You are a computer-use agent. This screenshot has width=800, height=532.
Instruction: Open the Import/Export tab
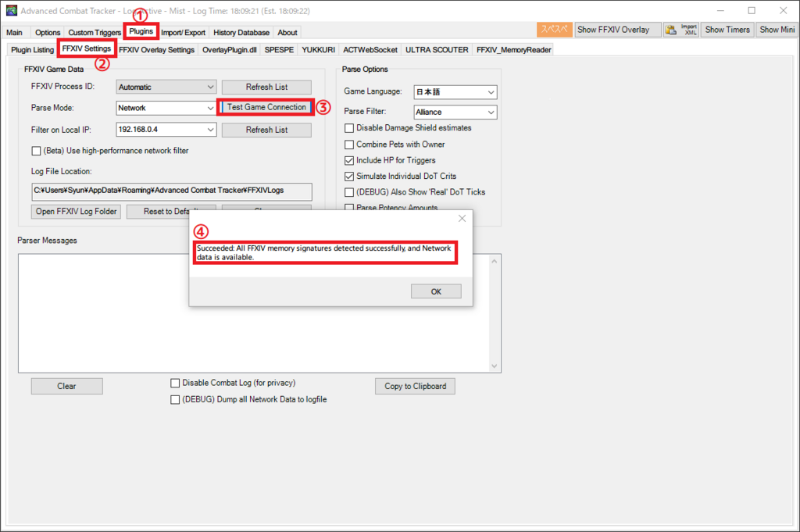(x=183, y=33)
